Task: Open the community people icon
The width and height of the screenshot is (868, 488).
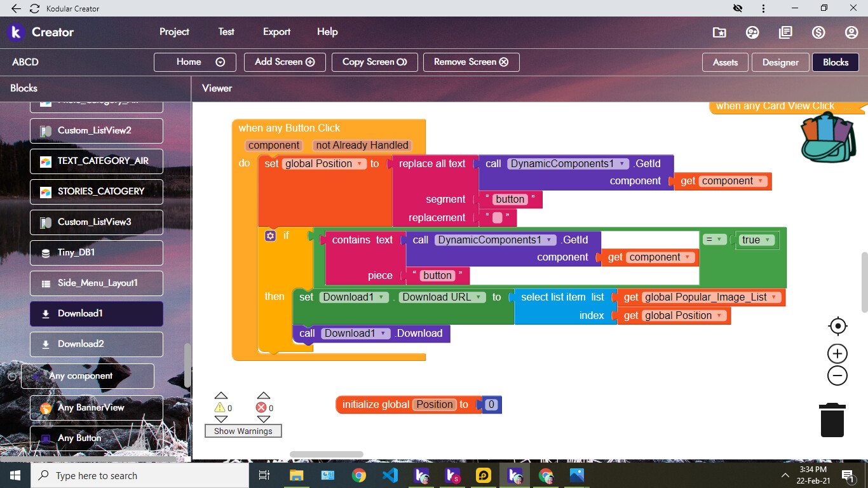Action: tap(752, 32)
